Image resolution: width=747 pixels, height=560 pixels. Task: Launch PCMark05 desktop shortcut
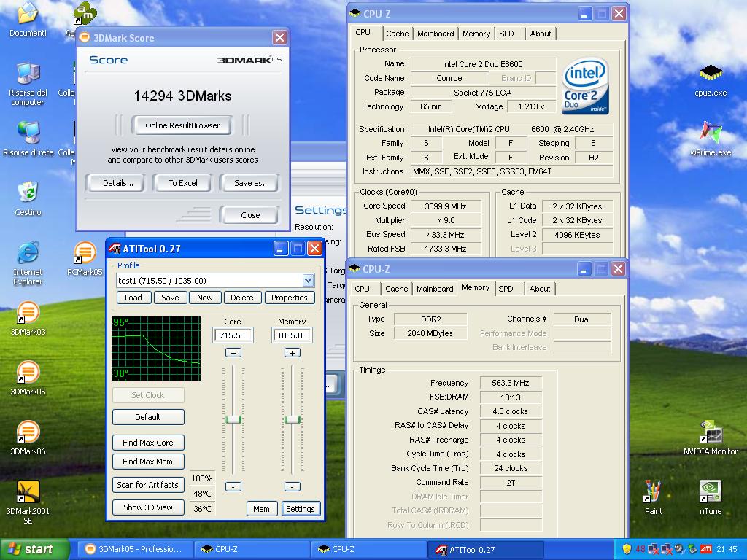[85, 259]
